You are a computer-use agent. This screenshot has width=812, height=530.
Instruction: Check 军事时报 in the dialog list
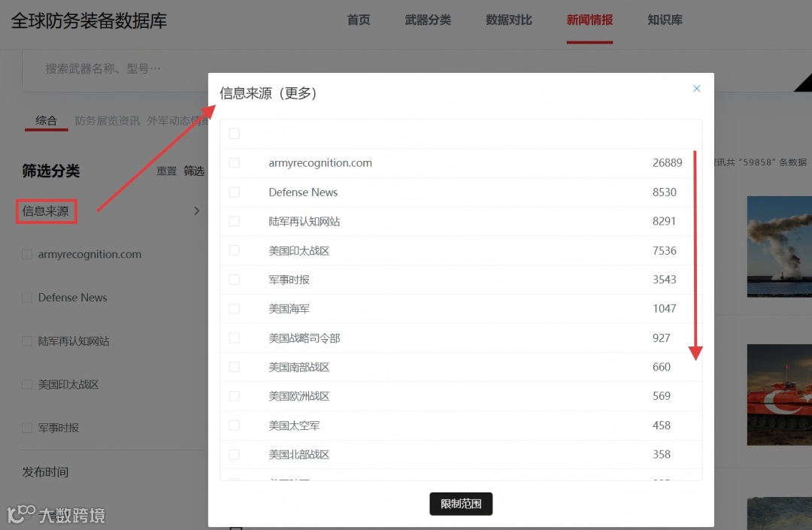pos(234,280)
